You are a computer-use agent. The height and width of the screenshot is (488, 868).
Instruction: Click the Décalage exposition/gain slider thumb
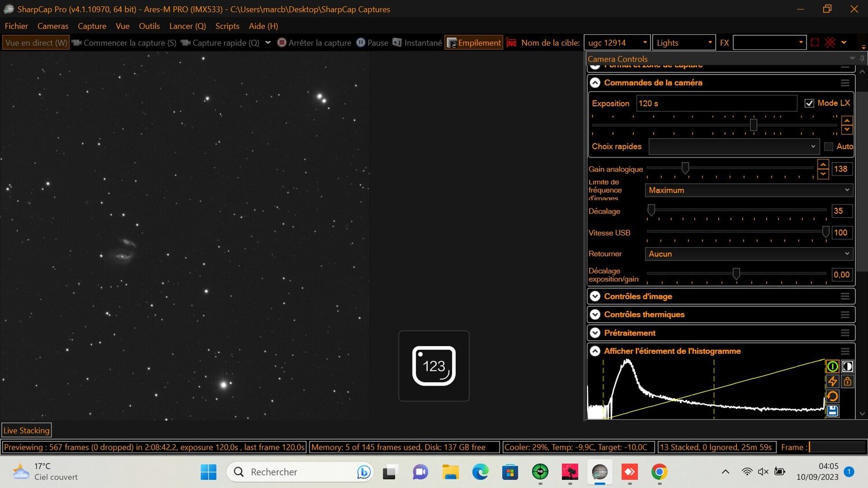point(736,274)
